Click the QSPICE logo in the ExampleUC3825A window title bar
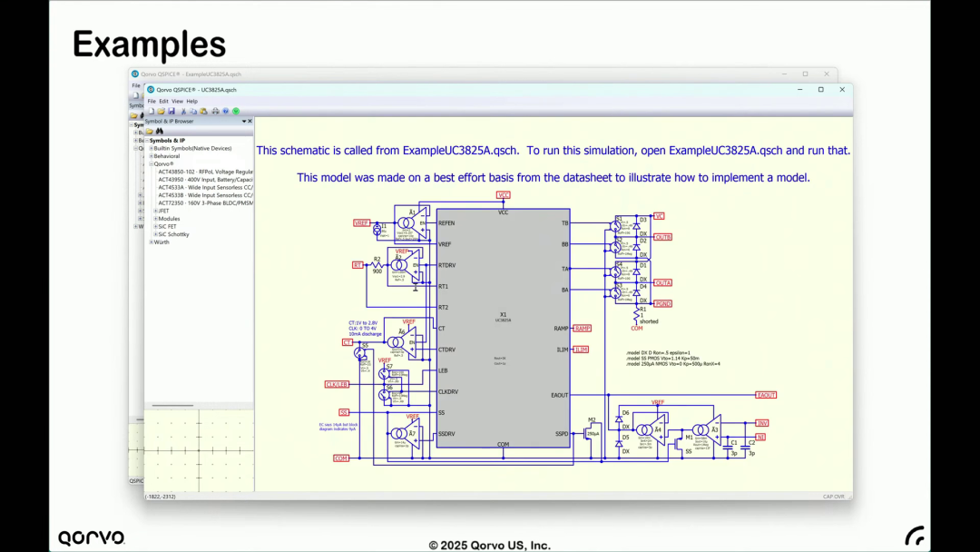The width and height of the screenshot is (980, 552). (135, 74)
